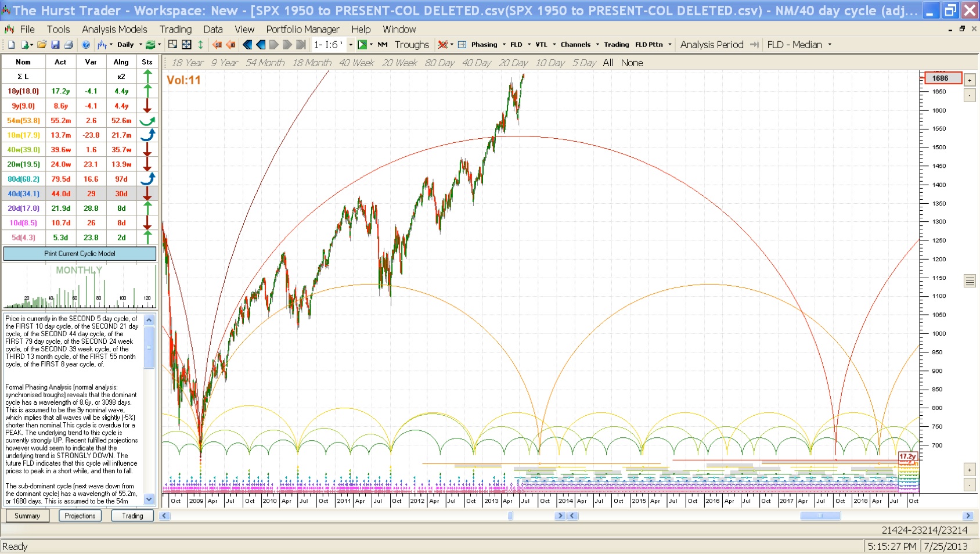This screenshot has height=554, width=980.
Task: Open the folder icon to load file
Action: coord(42,45)
